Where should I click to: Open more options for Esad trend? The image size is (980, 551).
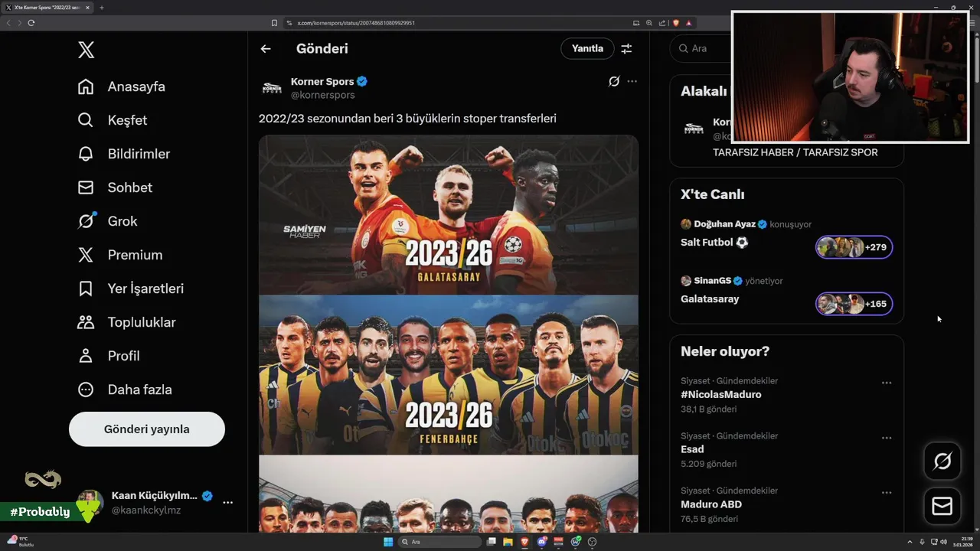[x=887, y=438]
